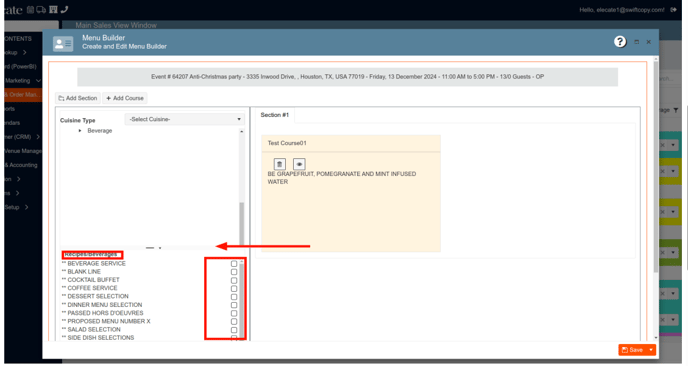Select the Main Sales View Window tab
This screenshot has height=366, width=688.
coord(116,25)
